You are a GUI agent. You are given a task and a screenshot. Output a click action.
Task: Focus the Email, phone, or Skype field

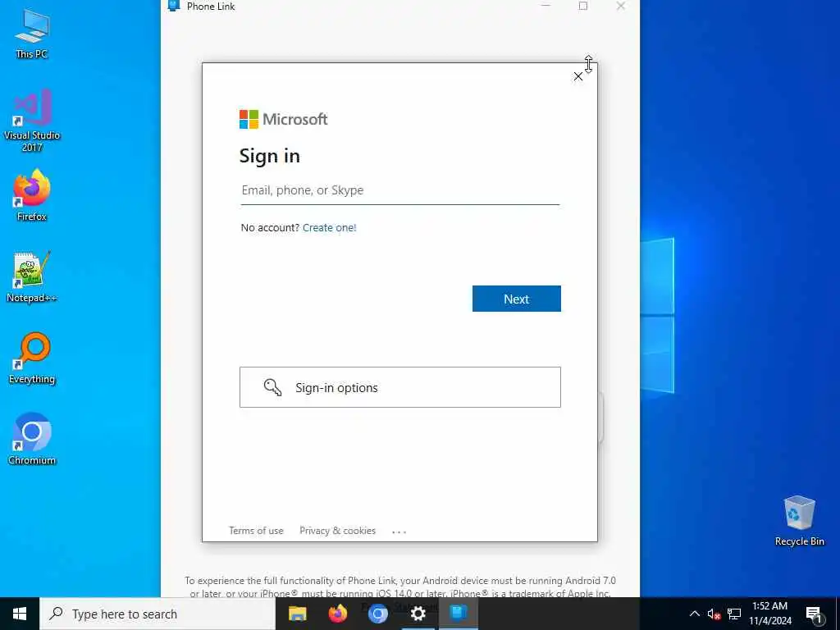399,190
